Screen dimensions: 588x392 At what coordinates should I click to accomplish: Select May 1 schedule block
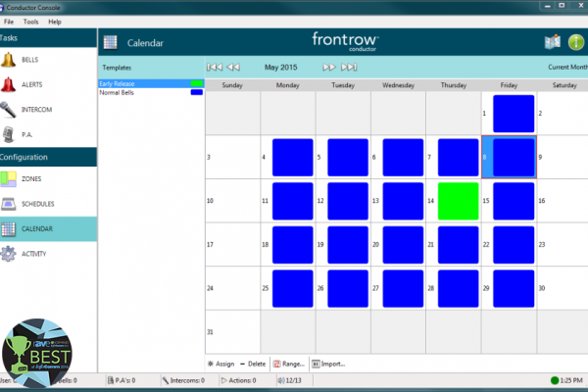tap(514, 114)
